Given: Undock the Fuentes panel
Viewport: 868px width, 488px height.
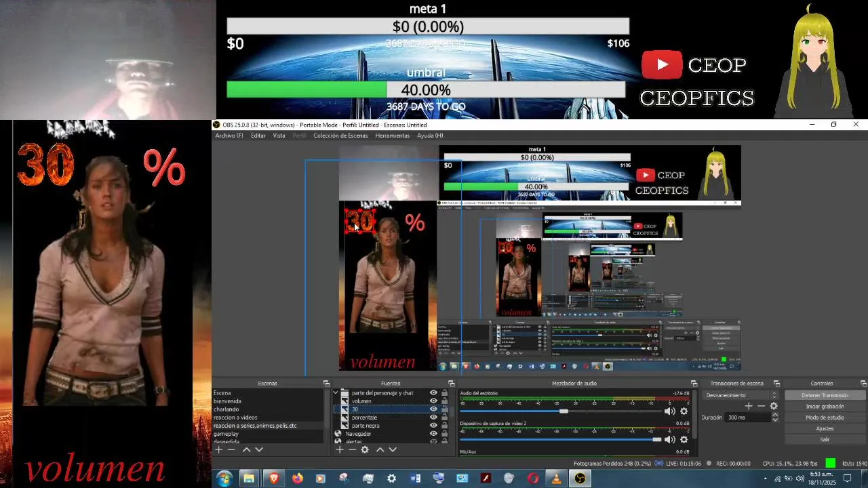Looking at the screenshot, I should (452, 384).
